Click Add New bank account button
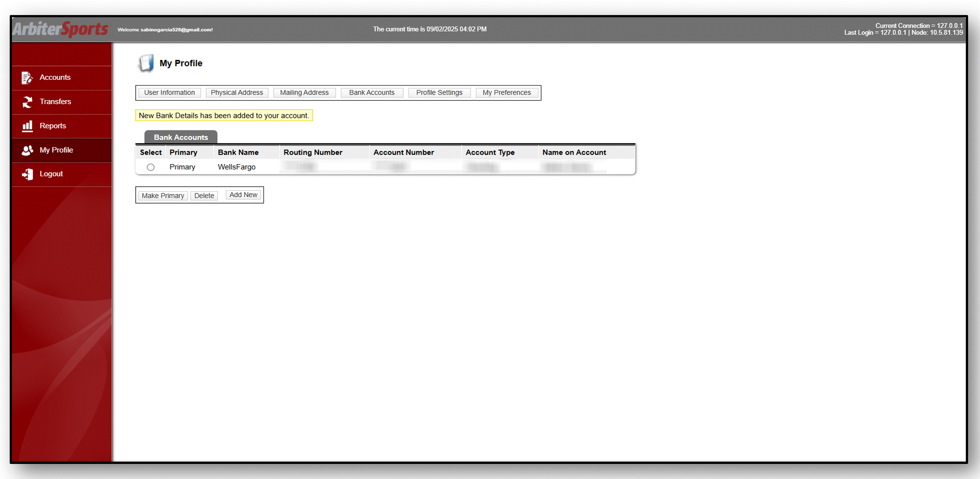Viewport: 980px width, 479px height. click(243, 195)
